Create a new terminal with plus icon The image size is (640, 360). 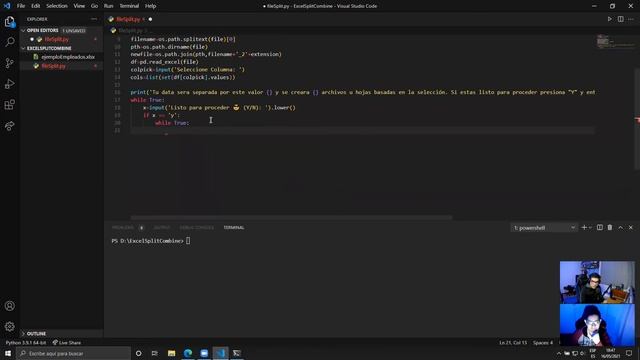pyautogui.click(x=584, y=227)
